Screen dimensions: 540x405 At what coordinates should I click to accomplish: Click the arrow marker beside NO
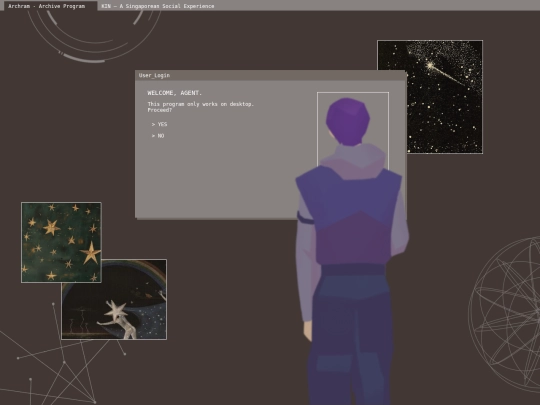click(153, 136)
